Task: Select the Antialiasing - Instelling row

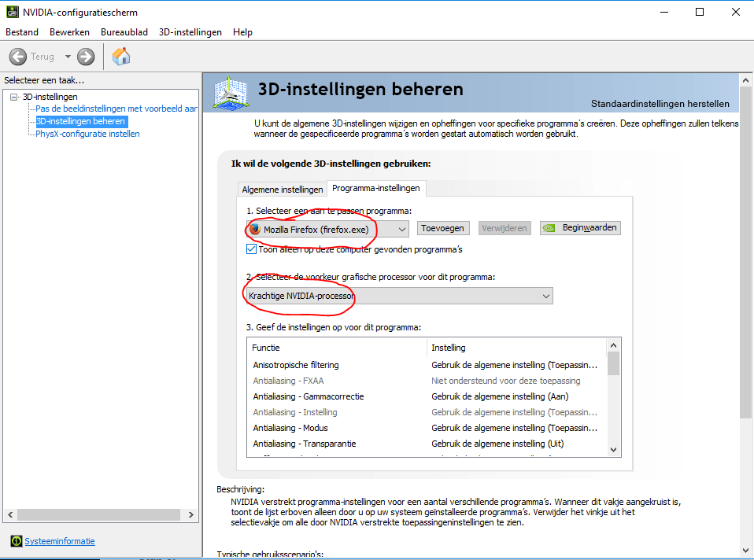Action: [427, 412]
